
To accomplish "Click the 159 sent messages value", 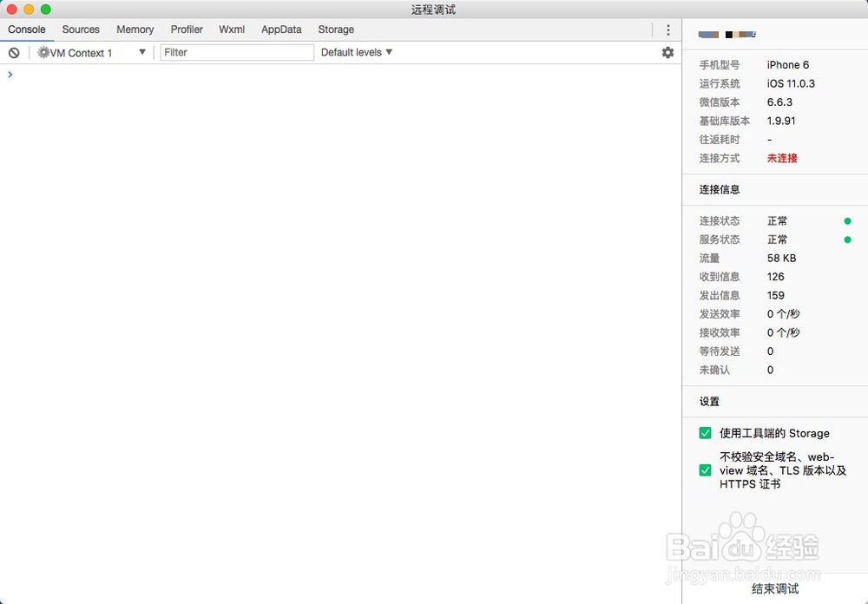I will point(775,295).
